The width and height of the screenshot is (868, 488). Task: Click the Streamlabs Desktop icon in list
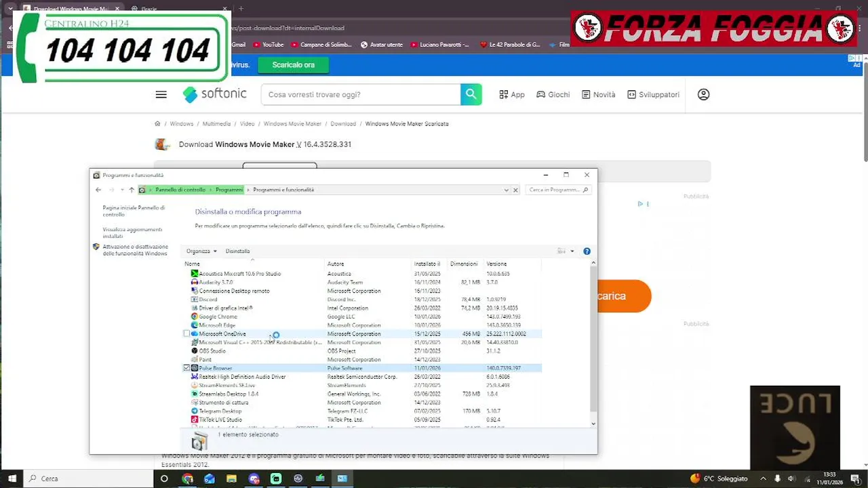click(x=195, y=394)
